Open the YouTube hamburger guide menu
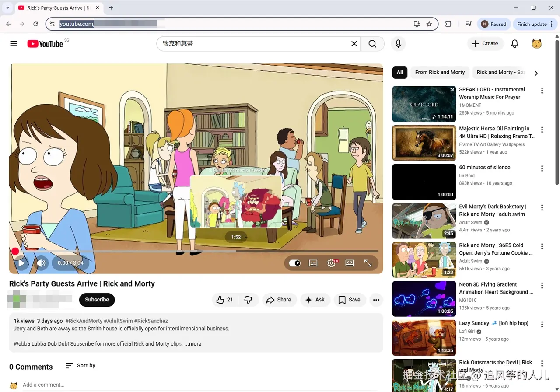 click(14, 44)
